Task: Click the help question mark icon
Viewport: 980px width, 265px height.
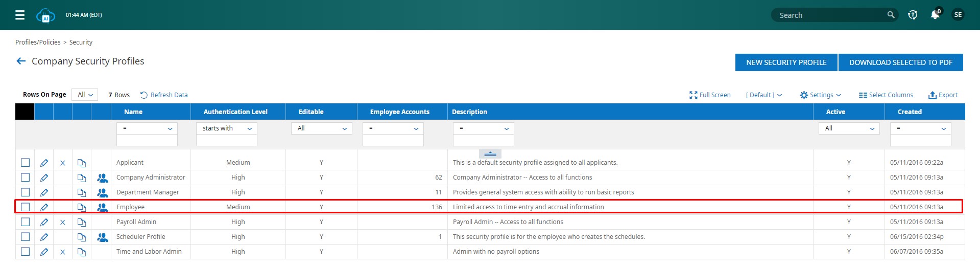Action: (x=913, y=15)
